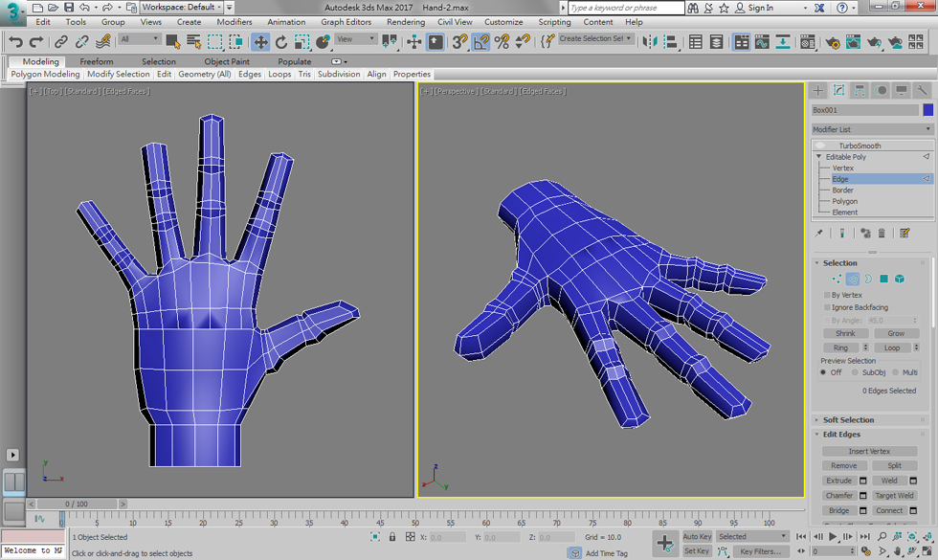Screen dimensions: 938x560
Task: Click the Insert Vertex button
Action: coord(869,451)
